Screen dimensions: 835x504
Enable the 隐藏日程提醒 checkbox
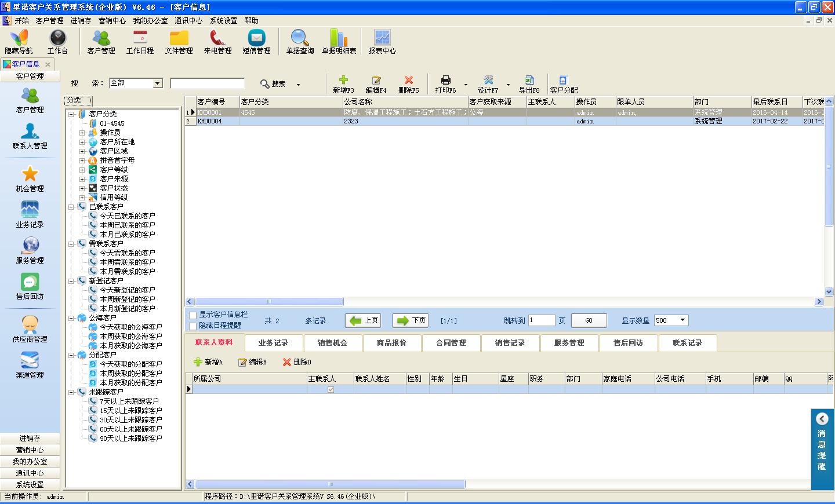[x=193, y=326]
